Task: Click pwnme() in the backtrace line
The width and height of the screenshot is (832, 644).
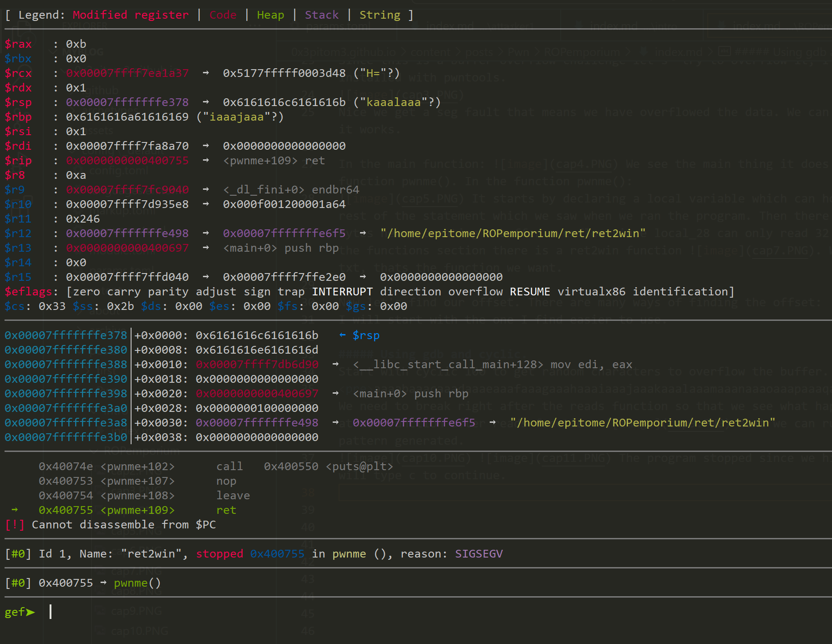Action: click(137, 583)
